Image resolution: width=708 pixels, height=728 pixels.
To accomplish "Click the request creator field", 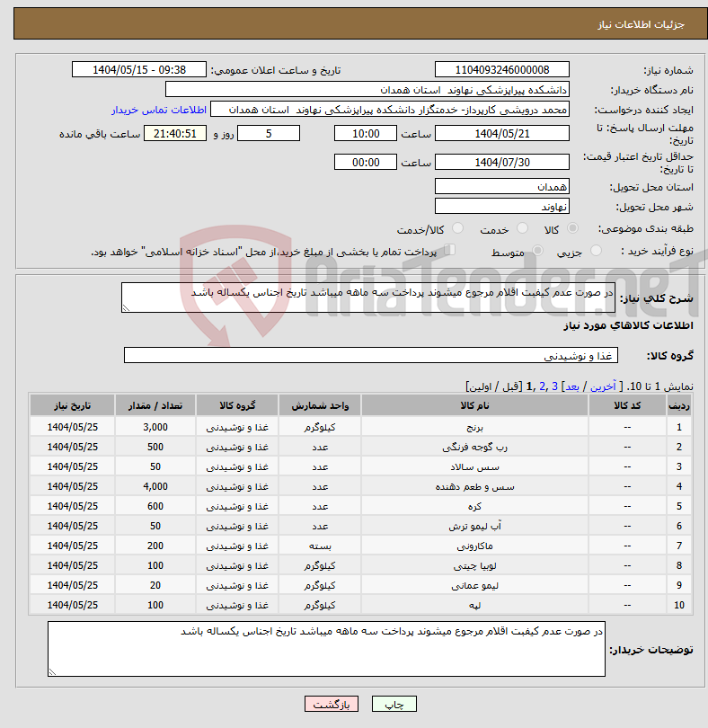I will [390, 110].
